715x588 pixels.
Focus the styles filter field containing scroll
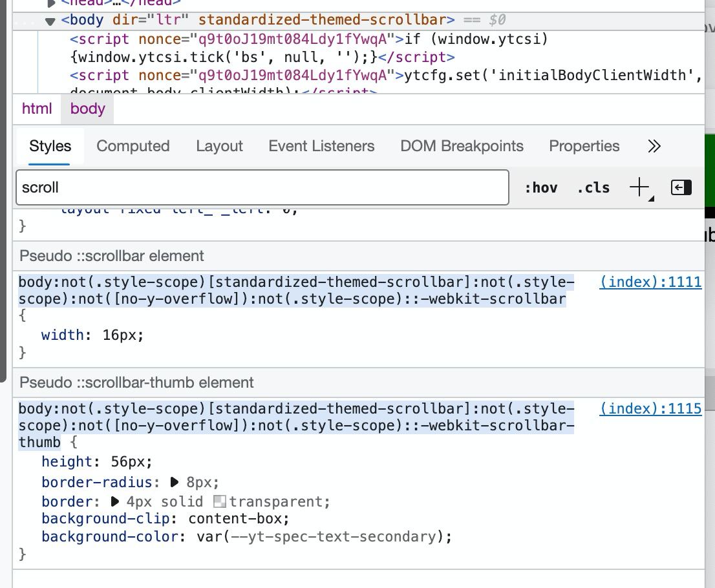coord(262,187)
